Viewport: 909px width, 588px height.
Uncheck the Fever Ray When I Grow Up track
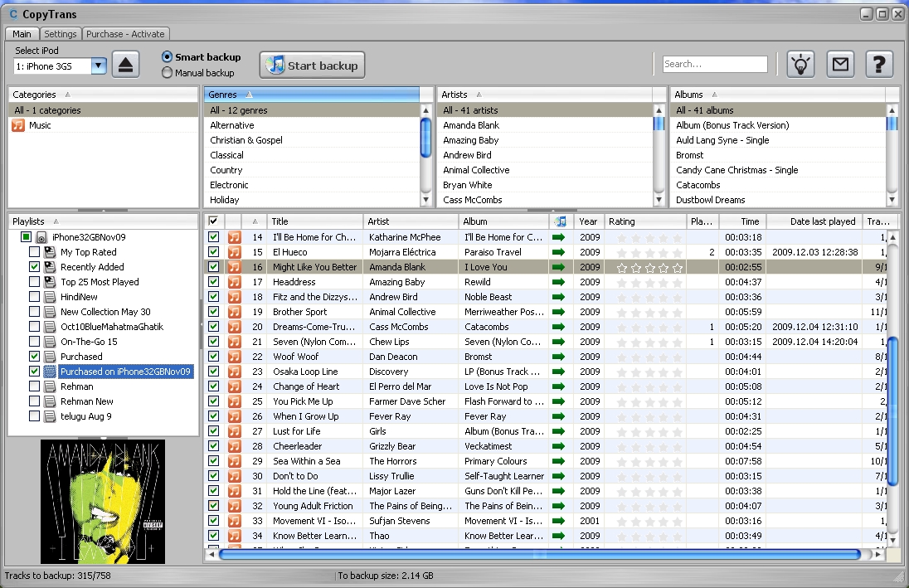(x=213, y=416)
